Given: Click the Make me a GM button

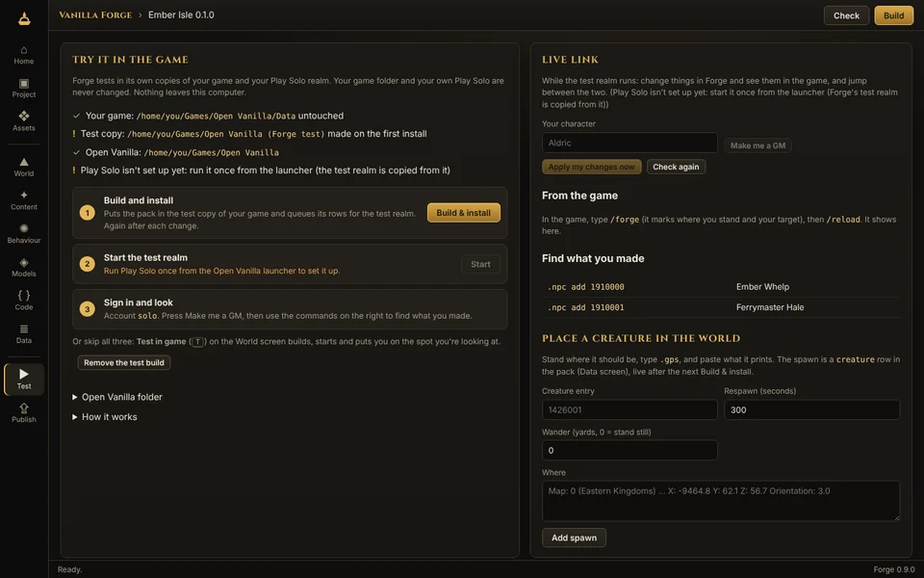Looking at the screenshot, I should [757, 145].
